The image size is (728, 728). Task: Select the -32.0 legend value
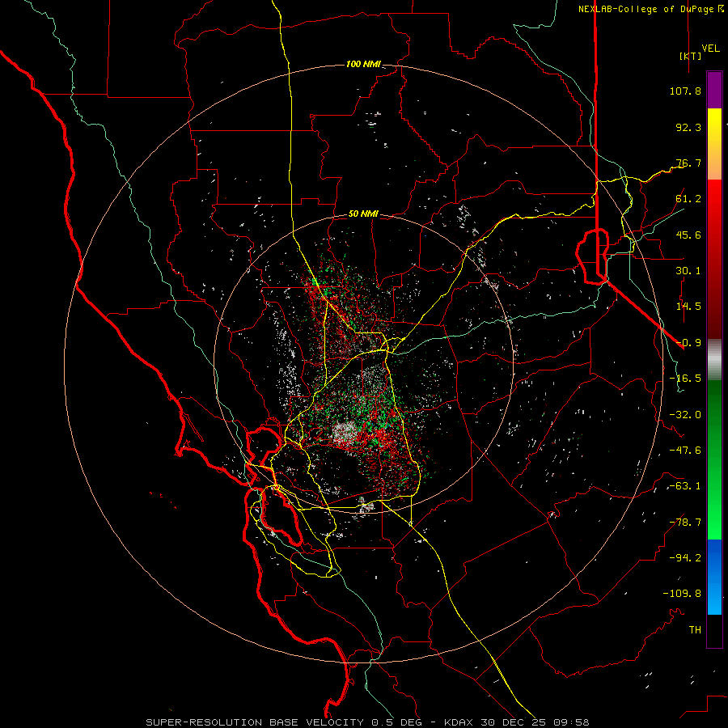[x=685, y=415]
